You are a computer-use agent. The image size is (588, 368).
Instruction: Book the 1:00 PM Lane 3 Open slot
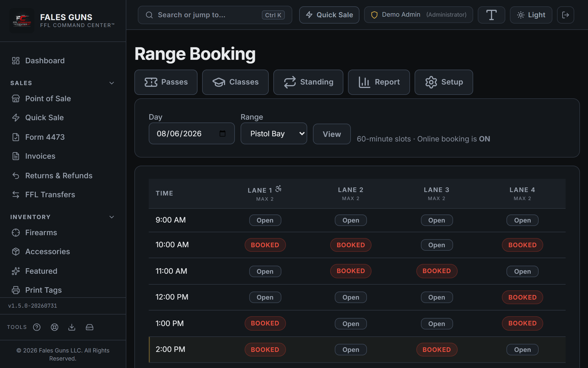tap(437, 324)
